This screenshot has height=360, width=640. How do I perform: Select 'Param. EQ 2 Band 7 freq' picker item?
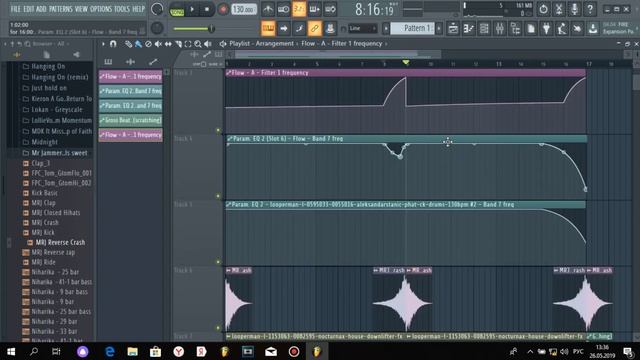tap(131, 91)
